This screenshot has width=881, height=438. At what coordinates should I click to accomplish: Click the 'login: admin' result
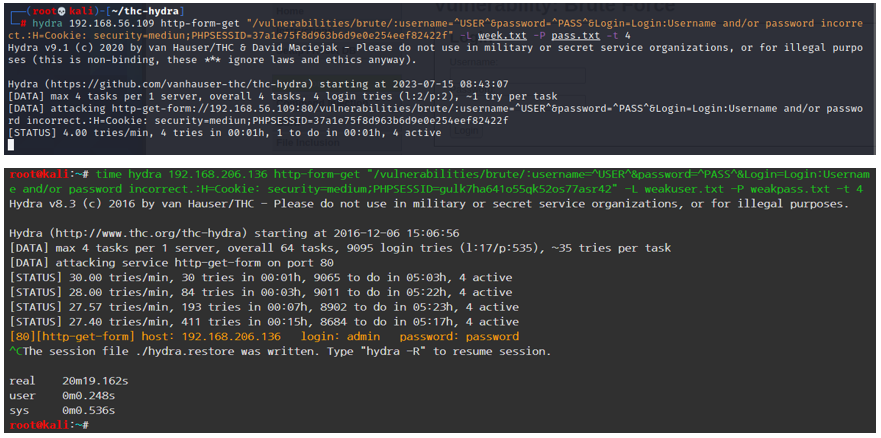340,336
